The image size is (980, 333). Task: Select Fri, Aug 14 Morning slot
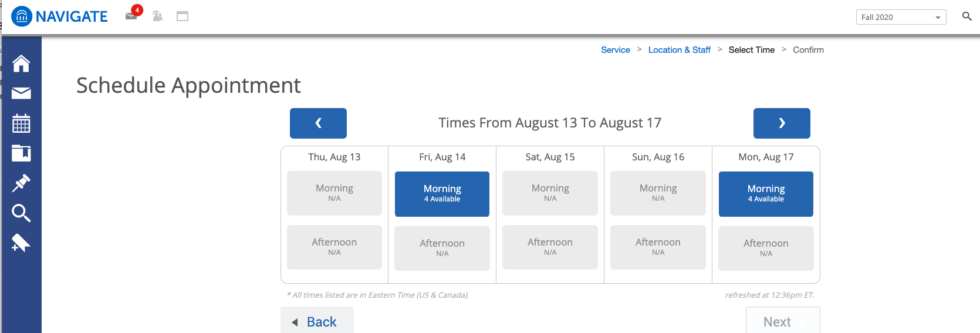coord(442,194)
